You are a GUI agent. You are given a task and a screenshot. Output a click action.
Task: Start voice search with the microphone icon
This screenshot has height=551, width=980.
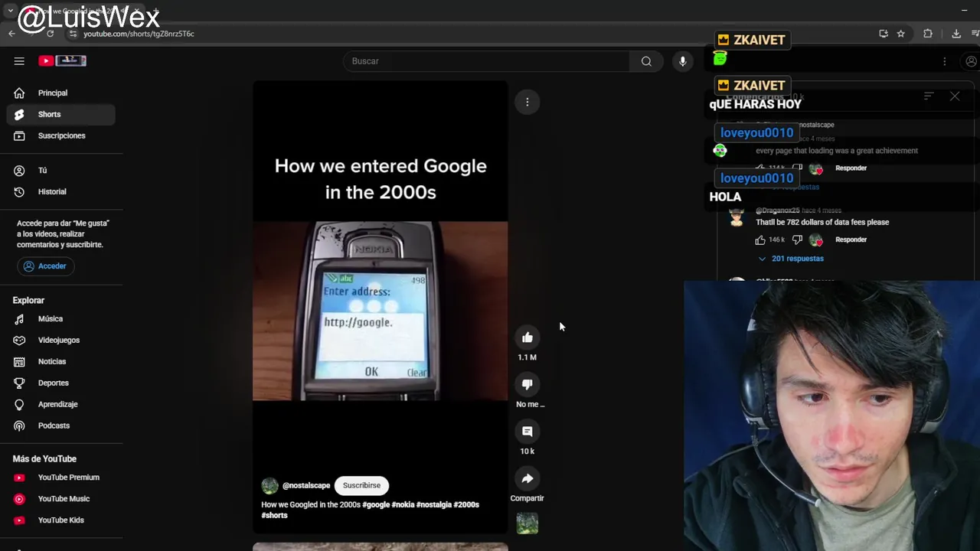(x=682, y=61)
